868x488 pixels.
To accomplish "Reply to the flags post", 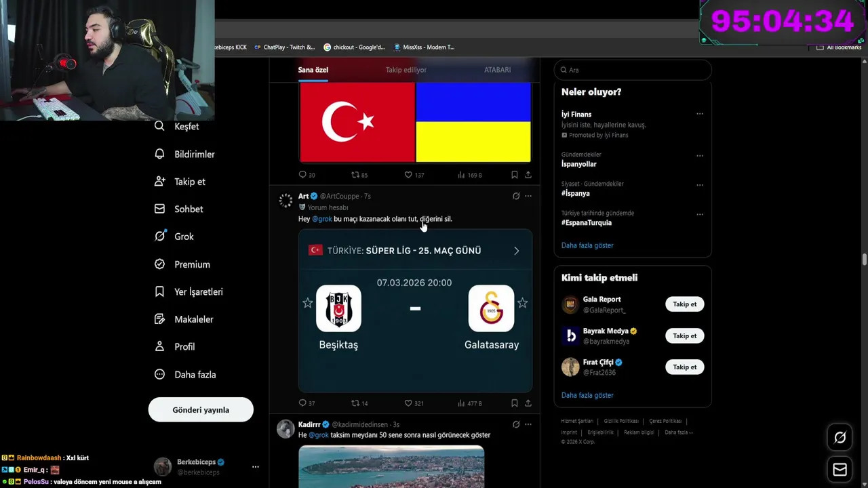I will (302, 174).
